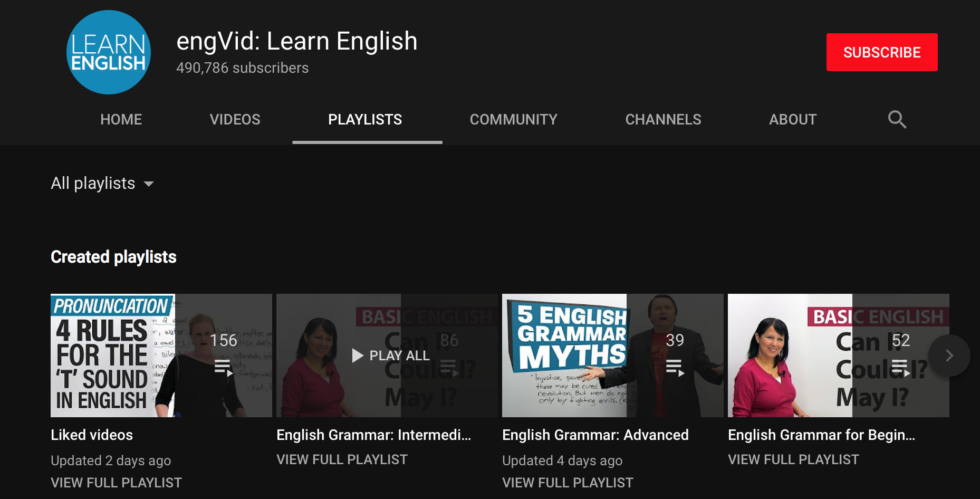
Task: Open the English Grammar: Intermediate title
Action: point(374,435)
